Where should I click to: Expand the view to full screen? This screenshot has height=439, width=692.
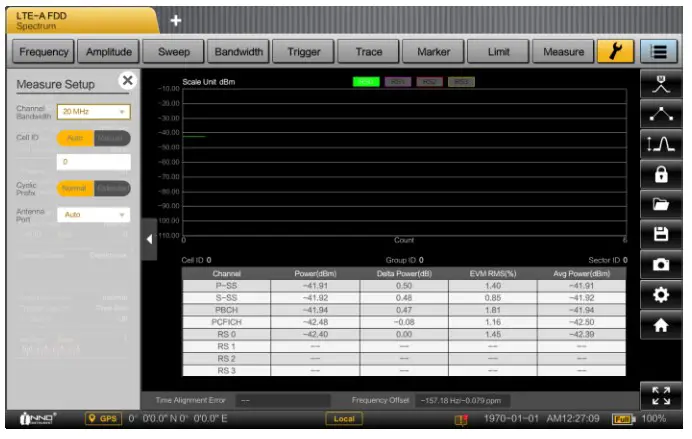coord(661,396)
